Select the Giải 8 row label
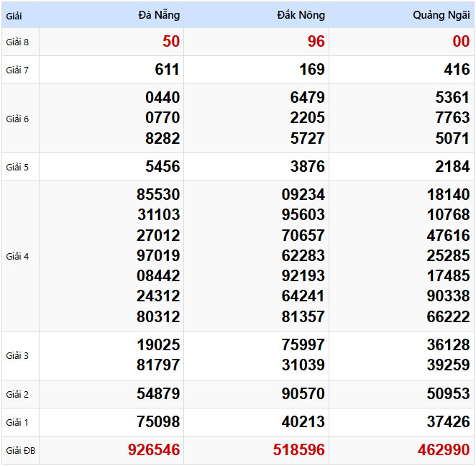 (x=17, y=42)
